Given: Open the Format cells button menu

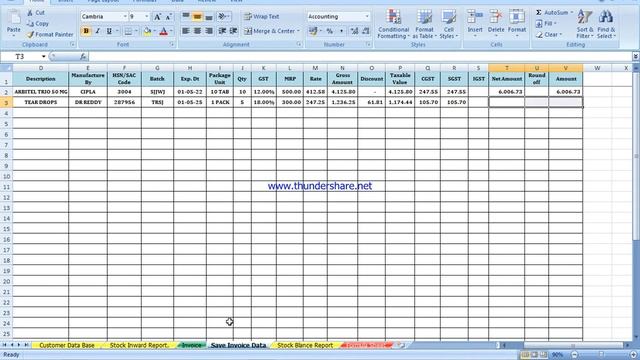Looking at the screenshot, I should point(517,24).
